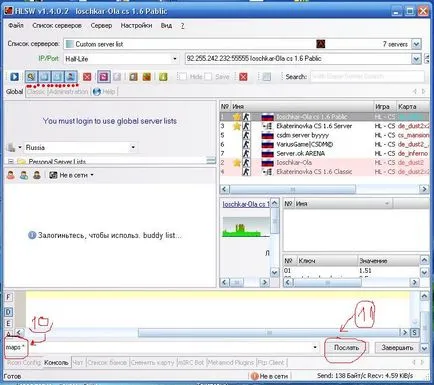Viewport: 434px width, 385px height.
Task: Click the F console side button
Action: click(x=9, y=297)
